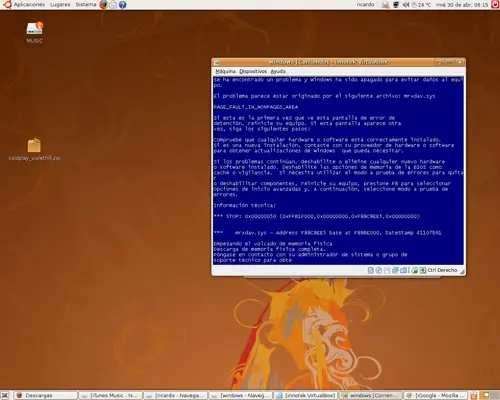
Task: Click the Ctrl Derecho host key label
Action: (442, 270)
